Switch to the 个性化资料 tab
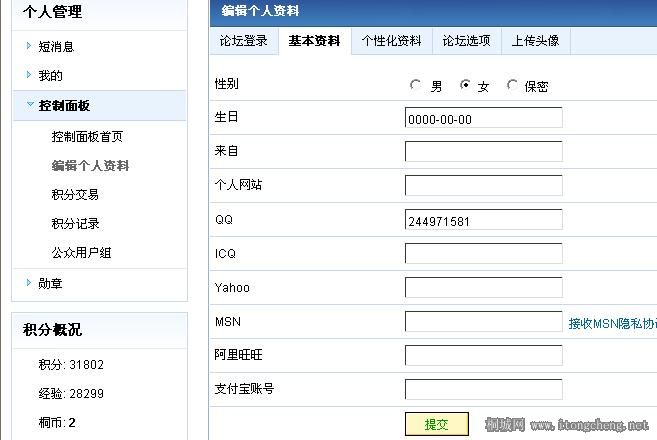The image size is (657, 440). (391, 41)
